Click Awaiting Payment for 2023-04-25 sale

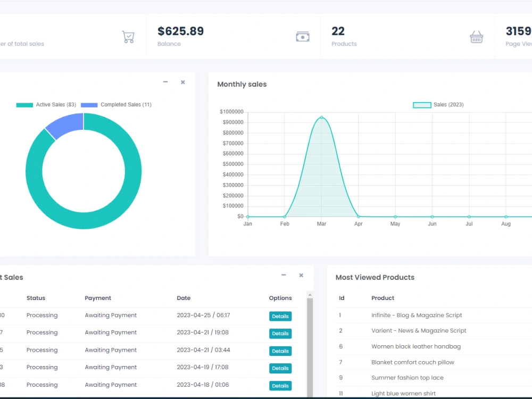pyautogui.click(x=111, y=315)
